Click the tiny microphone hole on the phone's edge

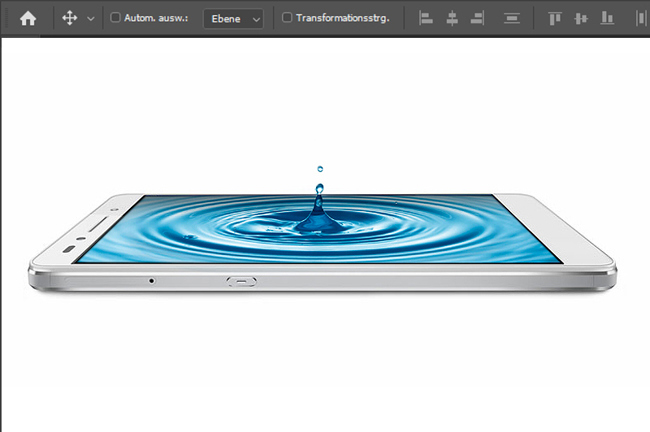click(x=152, y=280)
